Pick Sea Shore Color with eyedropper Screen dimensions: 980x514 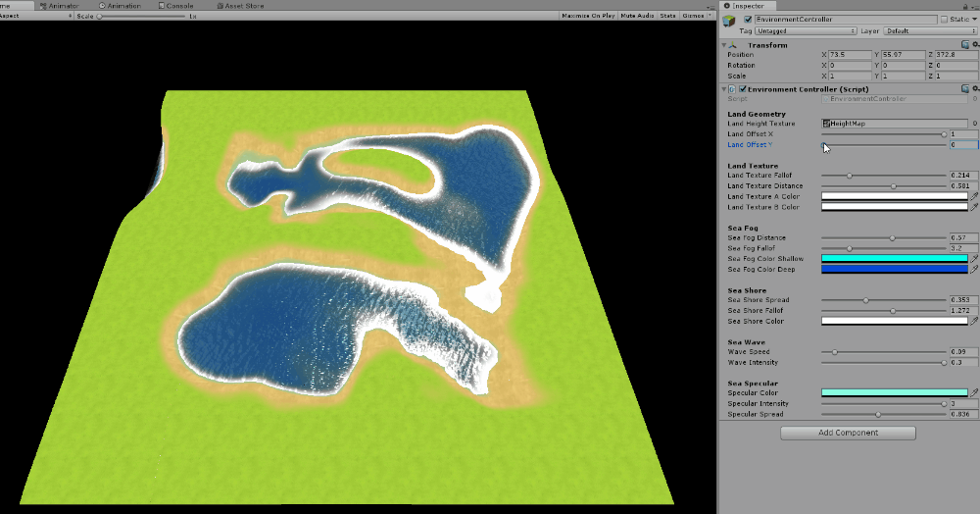pyautogui.click(x=974, y=321)
